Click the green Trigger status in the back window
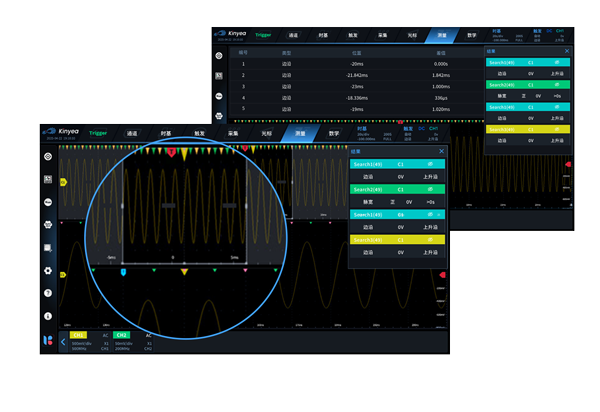This screenshot has height=412, width=600. (263, 35)
